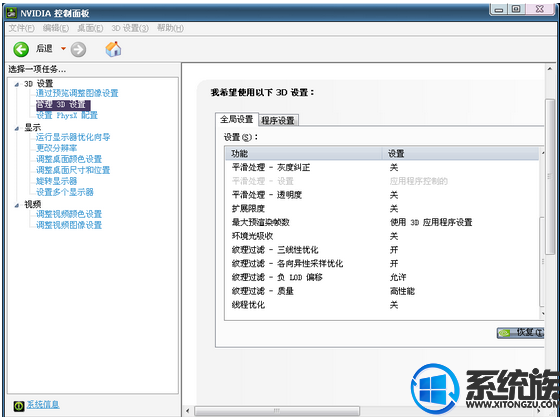Image resolution: width=560 pixels, height=417 pixels.
Task: Select the 环境光吸收 row
Action: (382, 236)
